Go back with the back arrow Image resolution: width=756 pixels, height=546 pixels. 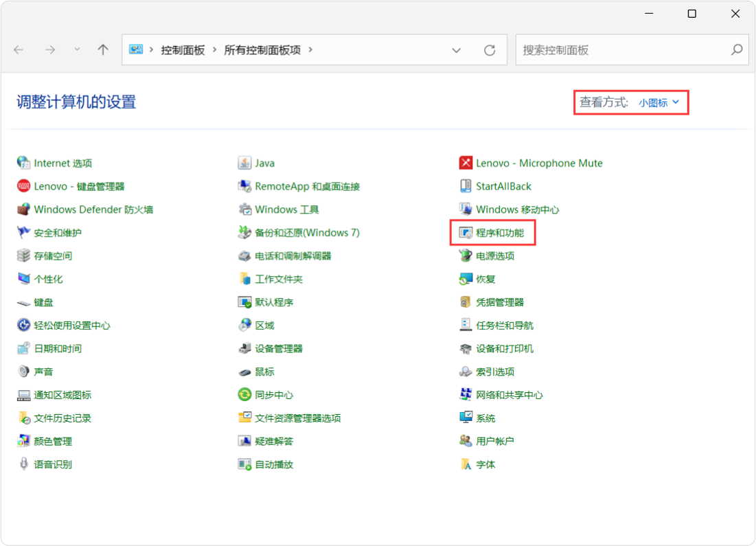[19, 49]
